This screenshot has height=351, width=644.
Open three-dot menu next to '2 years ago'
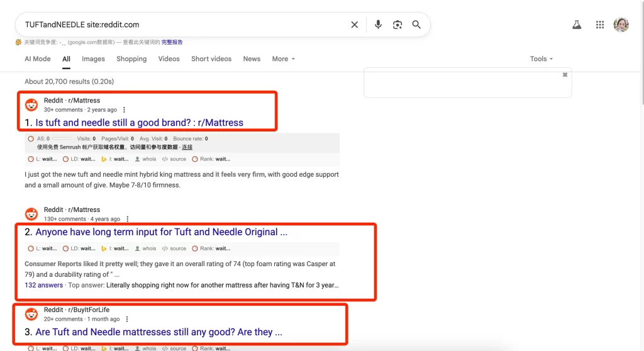coord(124,109)
